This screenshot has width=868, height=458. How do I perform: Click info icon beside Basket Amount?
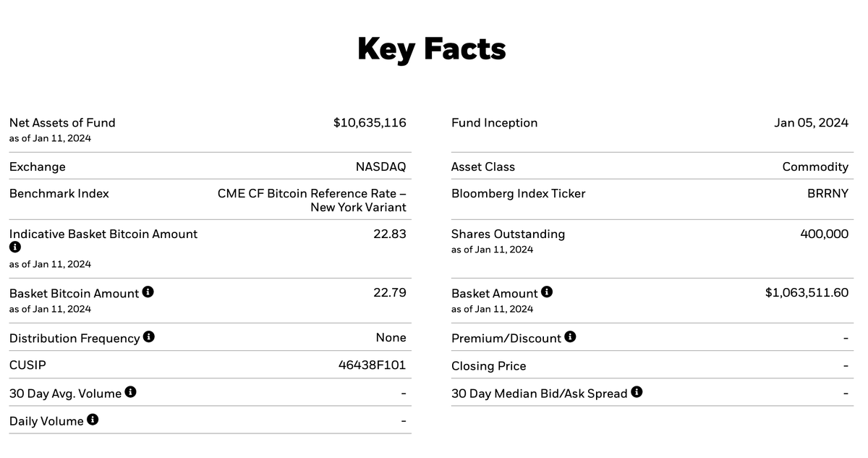(x=547, y=292)
